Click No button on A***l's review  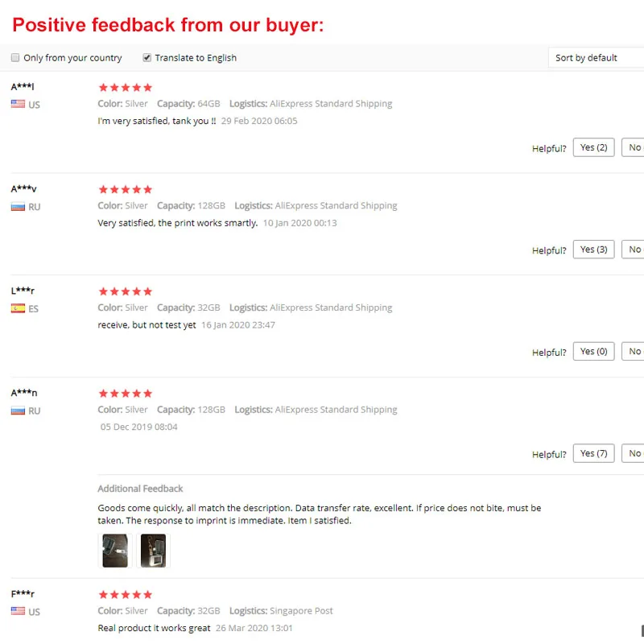633,147
